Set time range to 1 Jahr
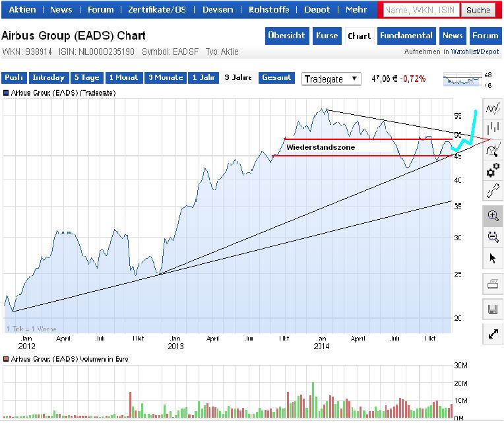The image size is (504, 427). (204, 78)
